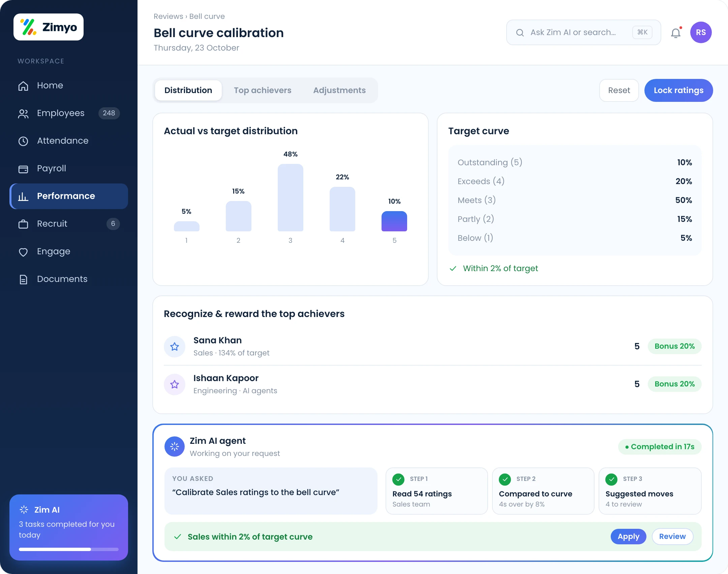Click 'Within 2% of target' status

494,268
